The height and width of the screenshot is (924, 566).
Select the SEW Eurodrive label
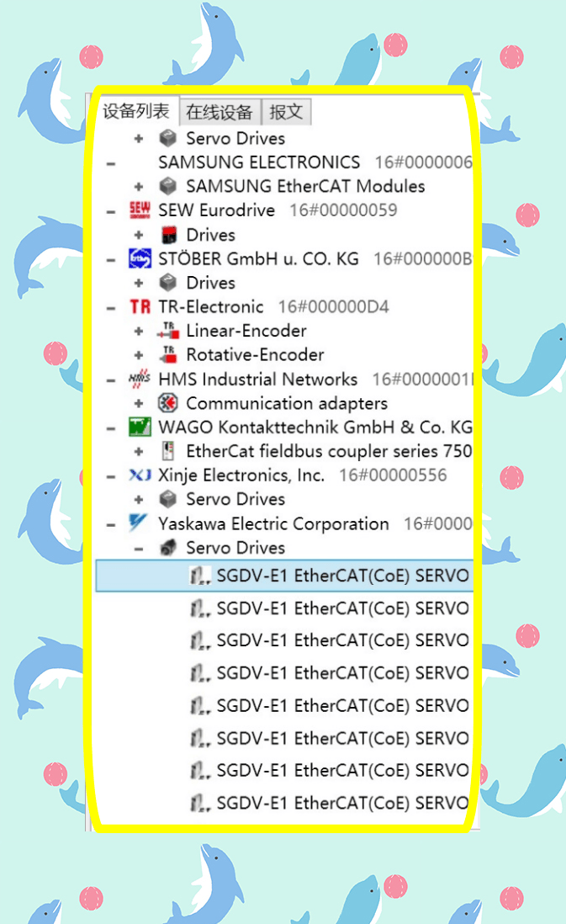(216, 210)
